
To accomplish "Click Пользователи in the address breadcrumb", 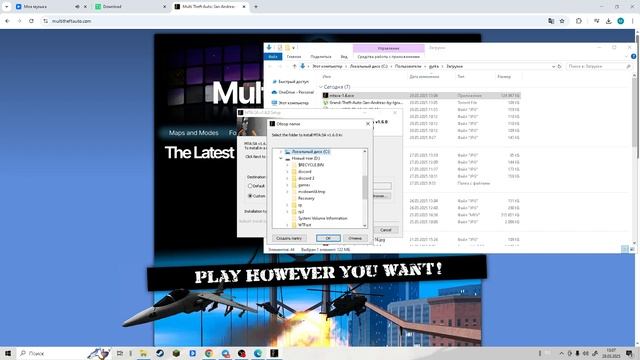I will [x=408, y=66].
